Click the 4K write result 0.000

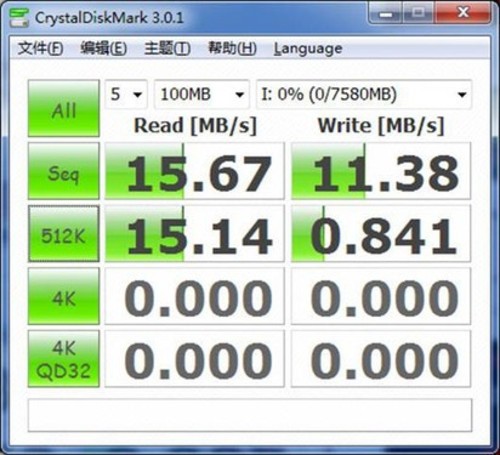click(381, 296)
